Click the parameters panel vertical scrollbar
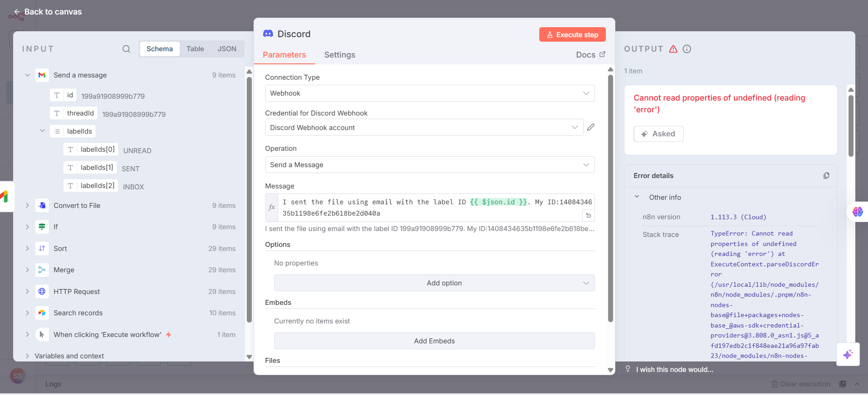 point(610,198)
